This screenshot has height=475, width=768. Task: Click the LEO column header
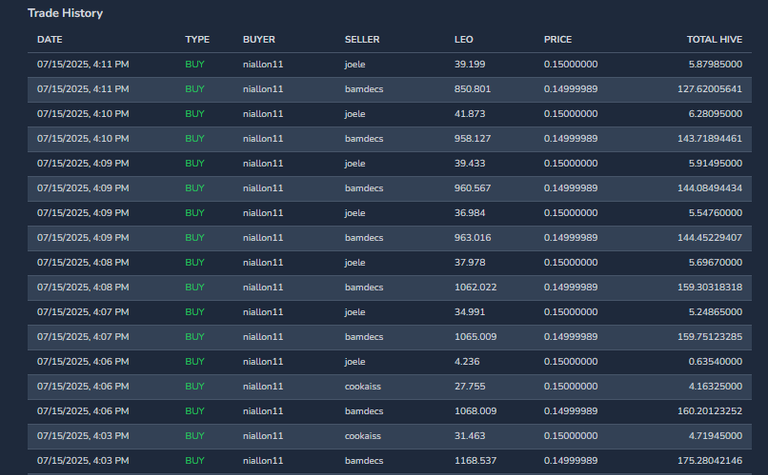click(464, 40)
